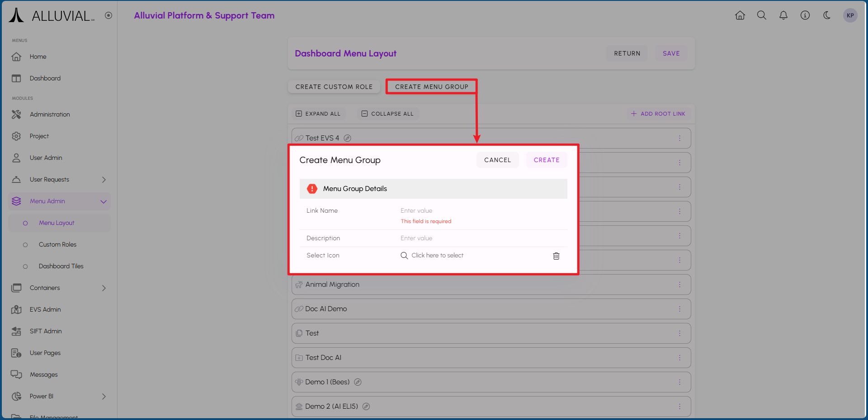Expand the Containers submenu
This screenshot has width=868, height=420.
tap(104, 288)
